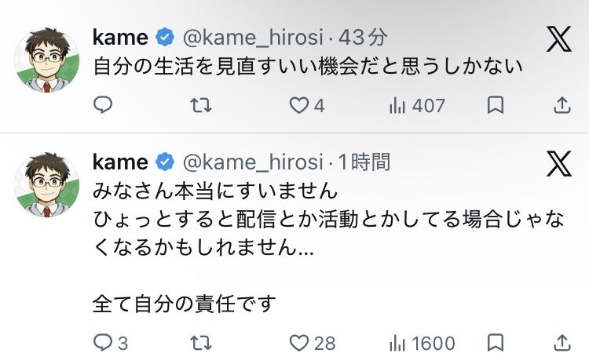
Task: Share the second tweet
Action: coord(562,343)
